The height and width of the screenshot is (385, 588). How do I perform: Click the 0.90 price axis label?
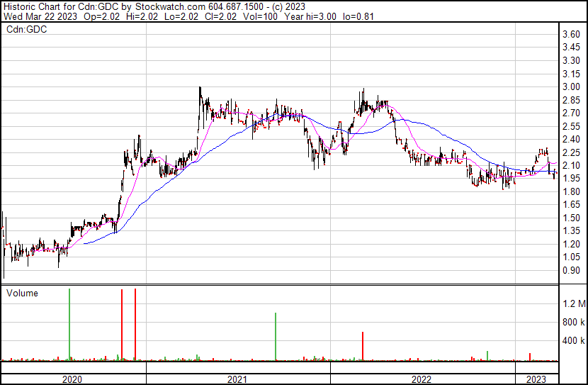(x=571, y=270)
